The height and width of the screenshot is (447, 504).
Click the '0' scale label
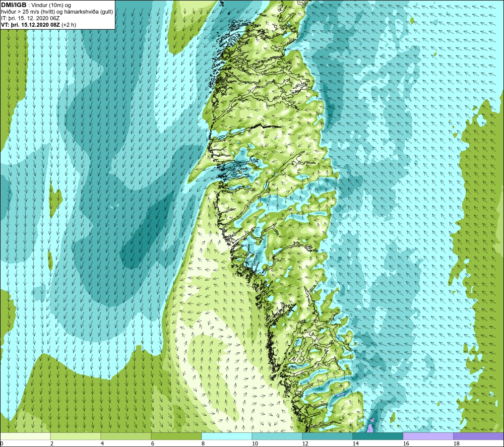pos(2,443)
